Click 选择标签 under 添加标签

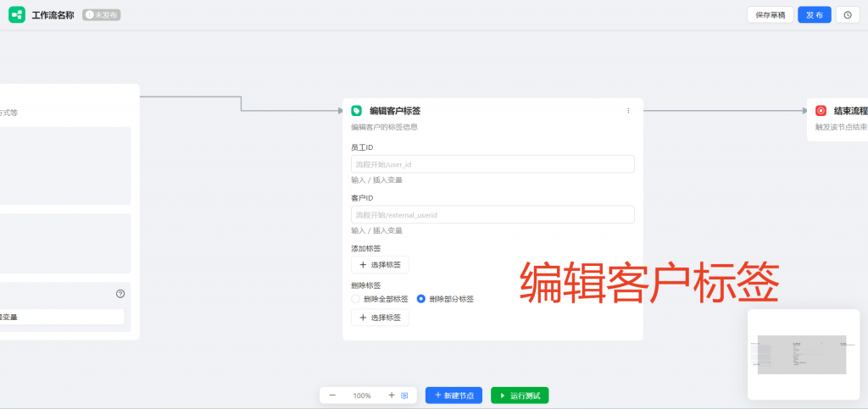pos(380,265)
